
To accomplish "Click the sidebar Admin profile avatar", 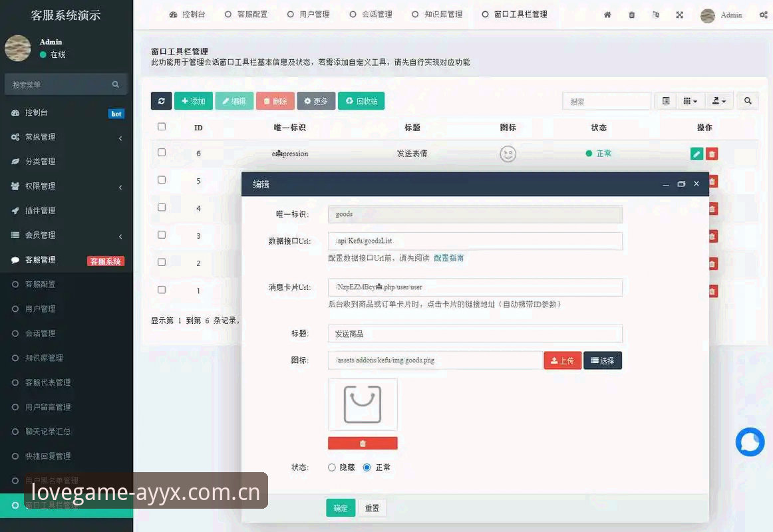I will coord(18,49).
